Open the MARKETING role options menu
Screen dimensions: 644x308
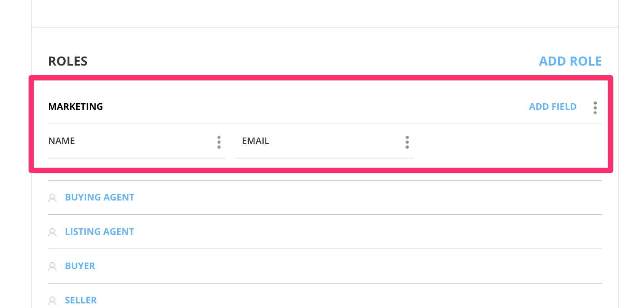tap(595, 108)
